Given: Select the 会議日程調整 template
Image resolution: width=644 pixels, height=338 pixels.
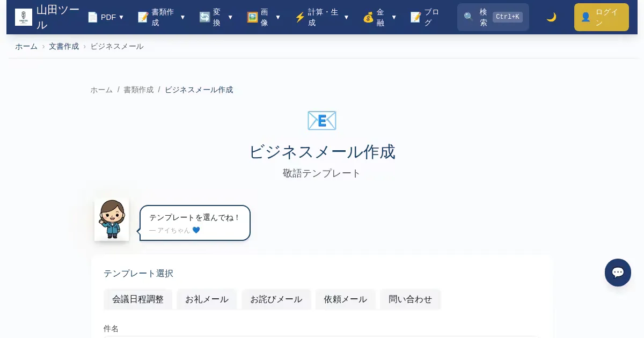Looking at the screenshot, I should [138, 299].
